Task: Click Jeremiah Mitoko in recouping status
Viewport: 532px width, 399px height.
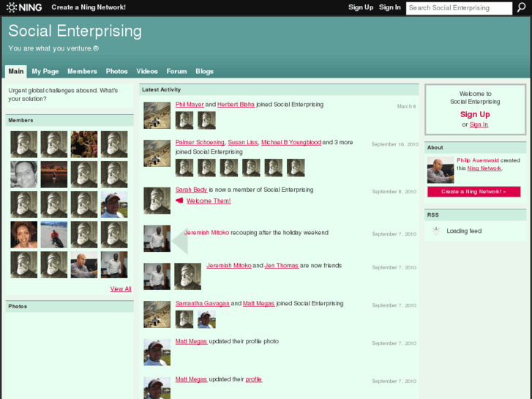Action: tap(206, 233)
